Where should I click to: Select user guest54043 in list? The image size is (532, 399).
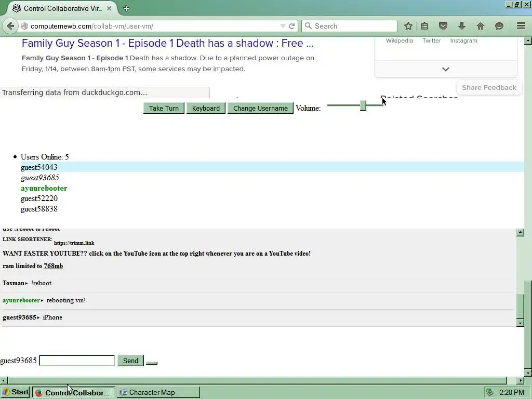pyautogui.click(x=39, y=167)
